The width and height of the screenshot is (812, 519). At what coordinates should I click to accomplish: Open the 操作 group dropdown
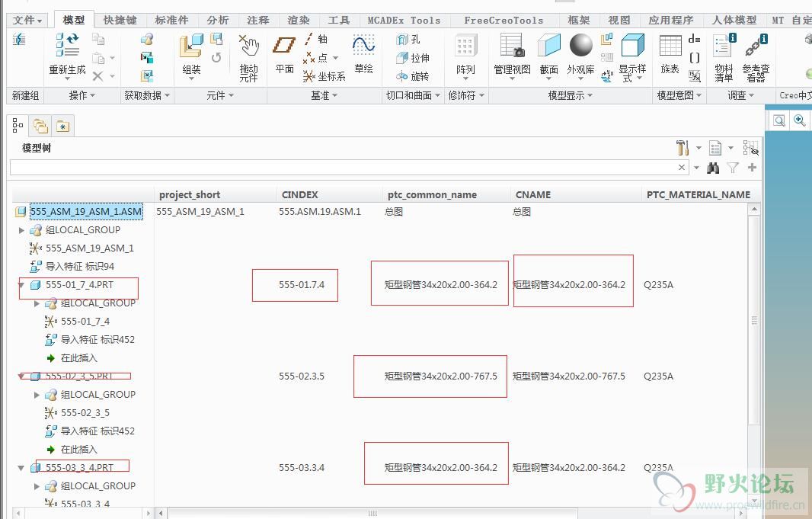(82, 95)
